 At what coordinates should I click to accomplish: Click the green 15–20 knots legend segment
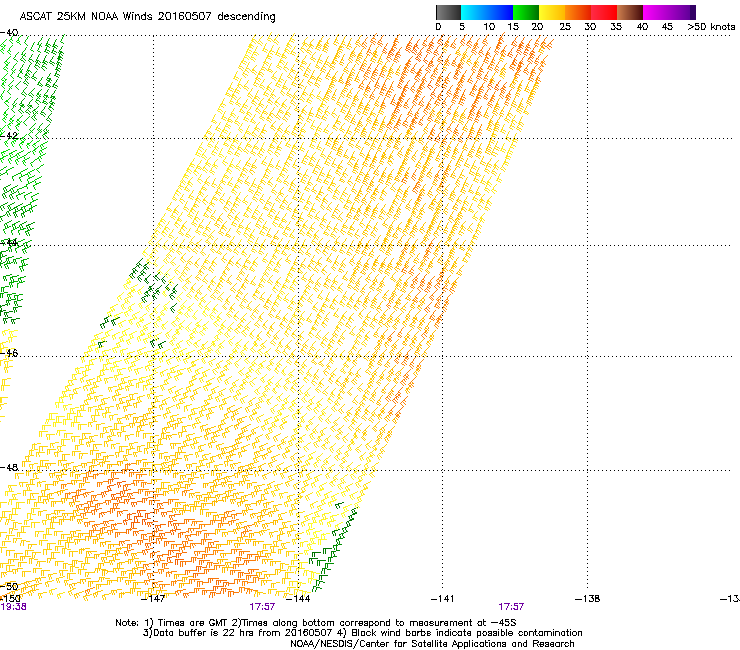pyautogui.click(x=526, y=12)
